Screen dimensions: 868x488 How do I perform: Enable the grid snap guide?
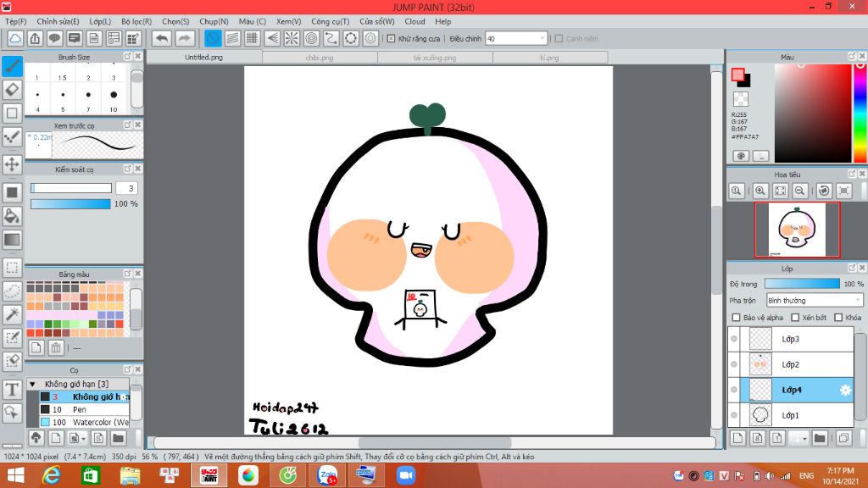[253, 38]
